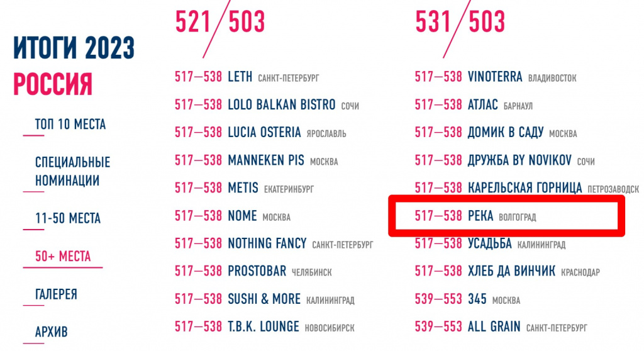Go to Специальные номинации page
This screenshot has width=644, height=351.
click(x=72, y=171)
